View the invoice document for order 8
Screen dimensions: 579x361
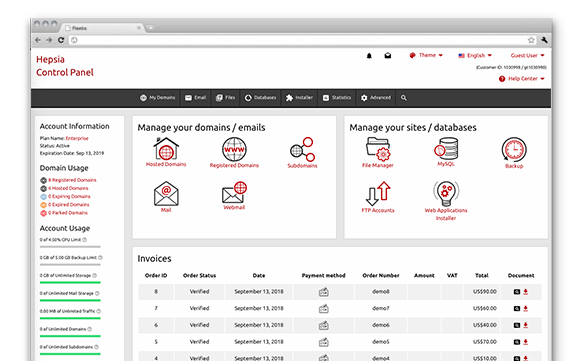517,292
